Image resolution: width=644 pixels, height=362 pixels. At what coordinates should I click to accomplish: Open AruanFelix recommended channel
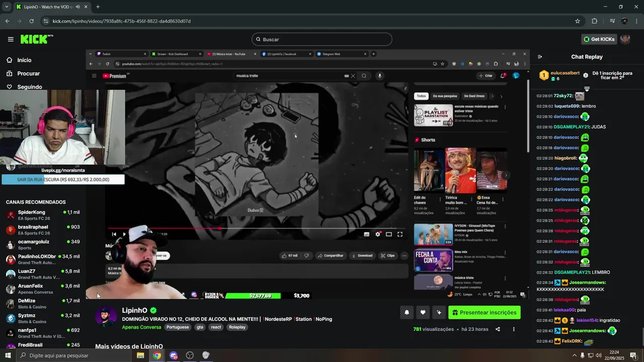(x=42, y=289)
